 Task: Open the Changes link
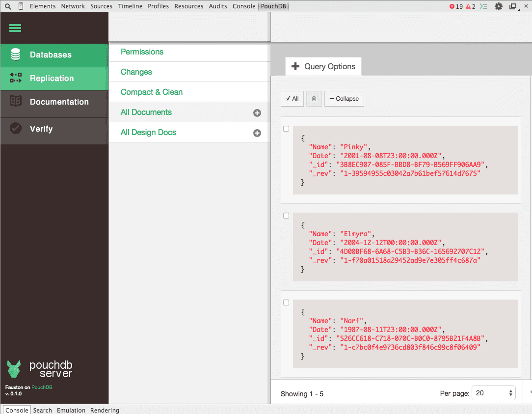click(136, 72)
